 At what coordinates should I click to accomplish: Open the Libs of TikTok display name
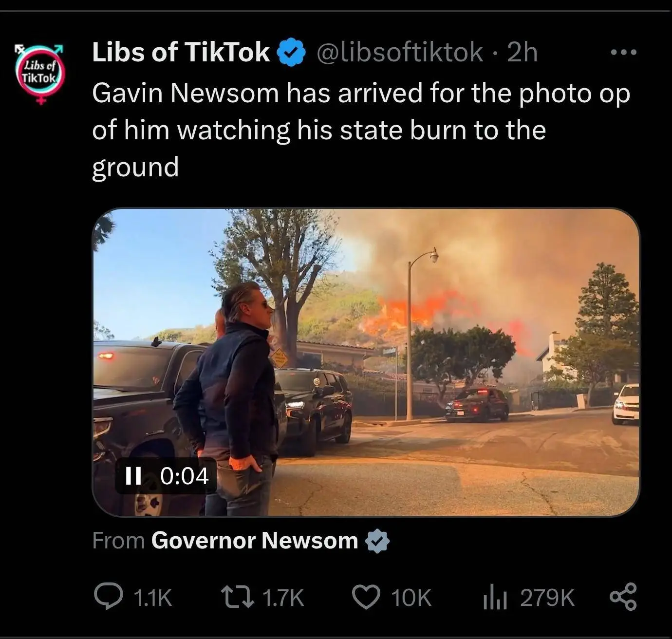click(181, 52)
